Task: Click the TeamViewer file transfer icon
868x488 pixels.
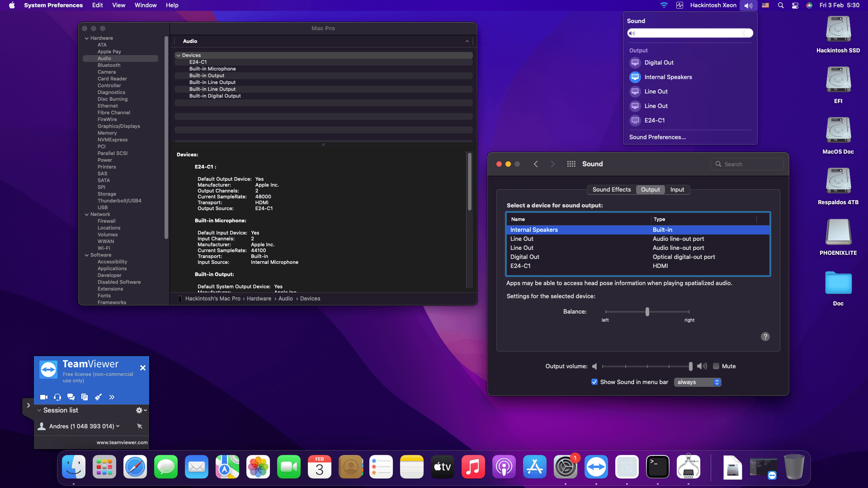Action: (85, 397)
